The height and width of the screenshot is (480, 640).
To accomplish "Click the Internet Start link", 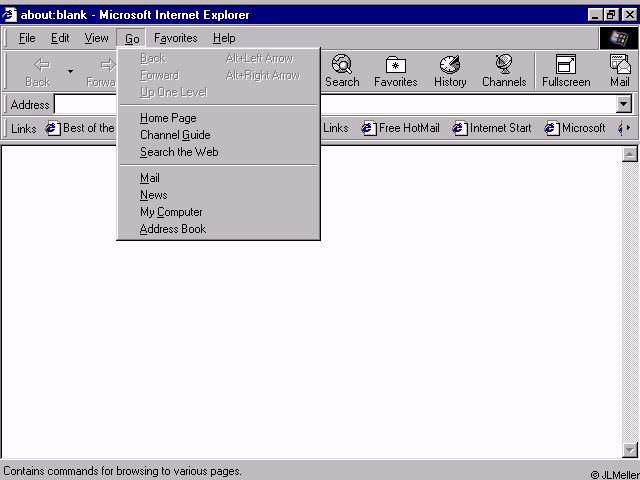I will (x=492, y=128).
